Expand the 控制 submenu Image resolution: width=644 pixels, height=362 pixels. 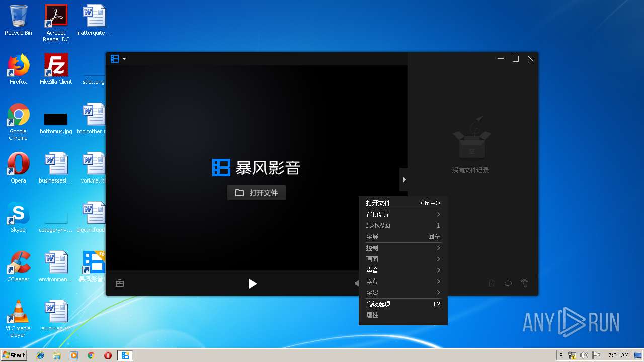pyautogui.click(x=403, y=248)
